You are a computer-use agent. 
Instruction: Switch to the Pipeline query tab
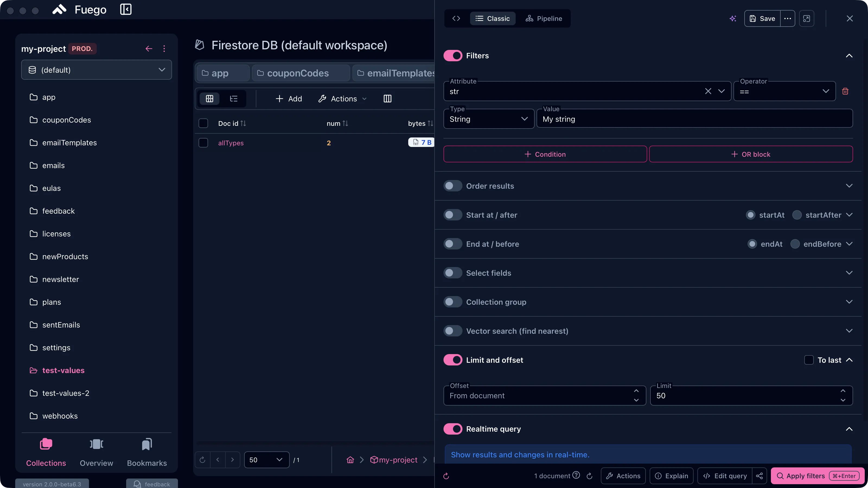pos(544,18)
